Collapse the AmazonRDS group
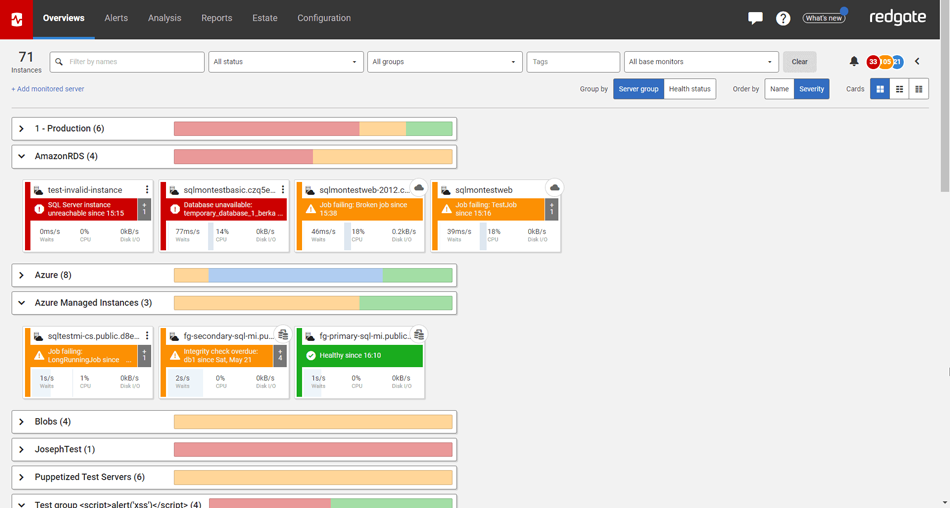This screenshot has width=950, height=508. coord(21,156)
